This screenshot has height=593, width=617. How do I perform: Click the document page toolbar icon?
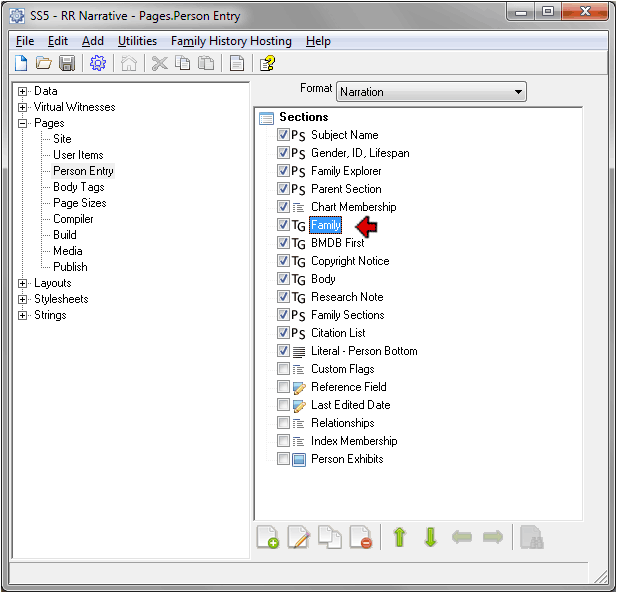pos(236,63)
